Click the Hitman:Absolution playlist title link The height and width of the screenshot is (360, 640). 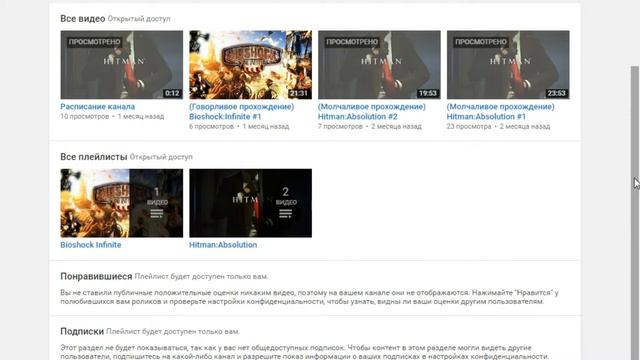(x=223, y=245)
